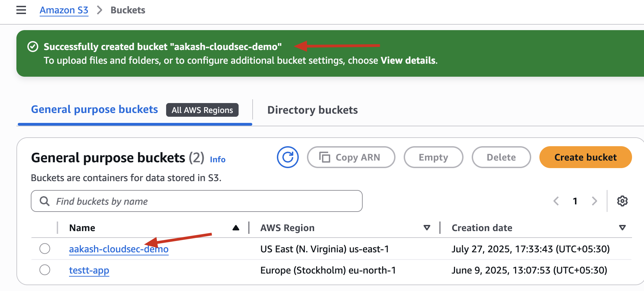Click the search magnifier icon
Viewport: 644px width, 291px height.
point(44,201)
